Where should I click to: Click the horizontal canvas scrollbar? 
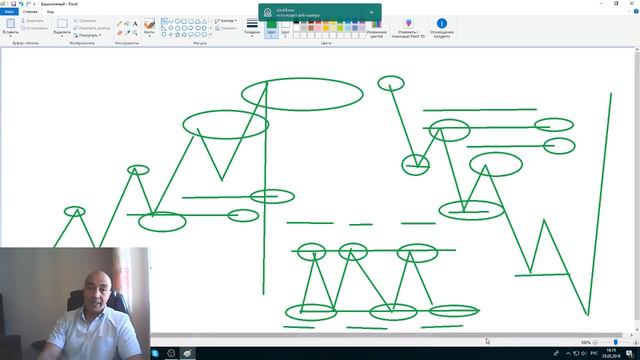click(x=386, y=335)
